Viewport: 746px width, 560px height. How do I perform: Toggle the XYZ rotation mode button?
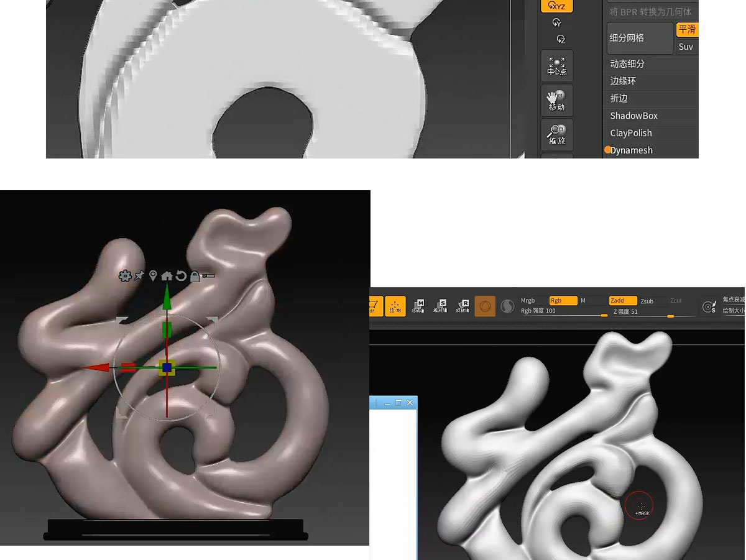556,6
